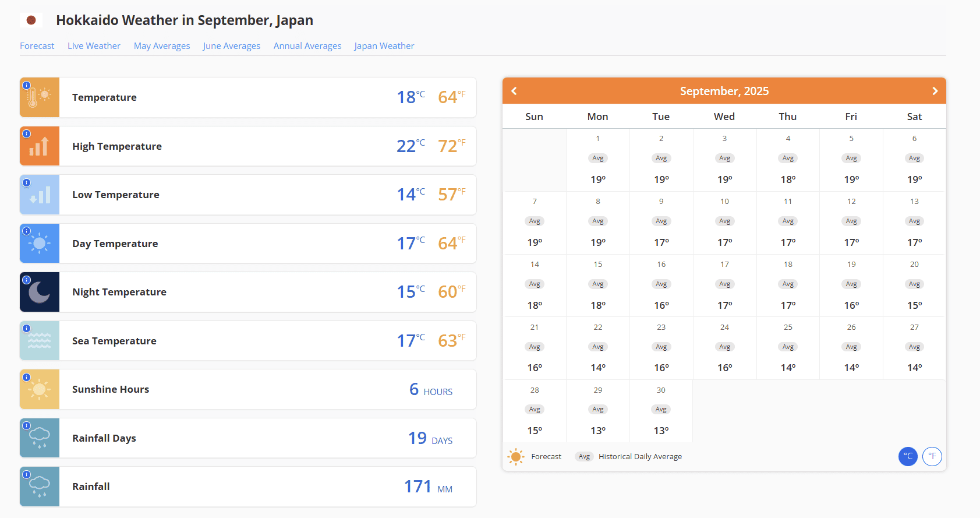Viewport: 980px width, 518px height.
Task: Click info badge on Temperature card
Action: pyautogui.click(x=26, y=85)
